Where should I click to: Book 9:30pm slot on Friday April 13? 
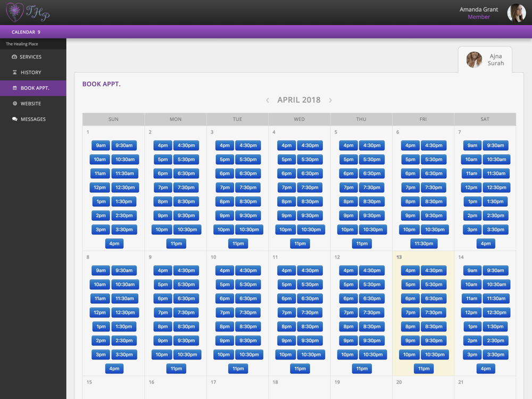coord(434,340)
